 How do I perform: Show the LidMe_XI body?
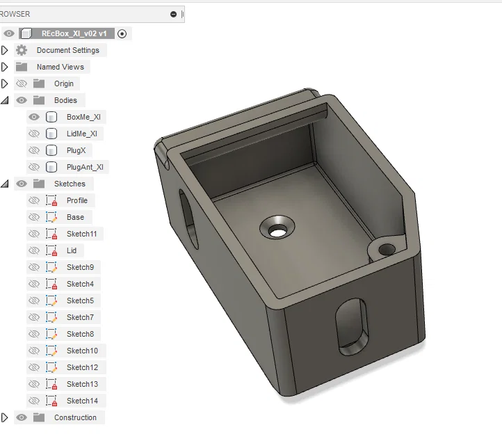pyautogui.click(x=34, y=134)
